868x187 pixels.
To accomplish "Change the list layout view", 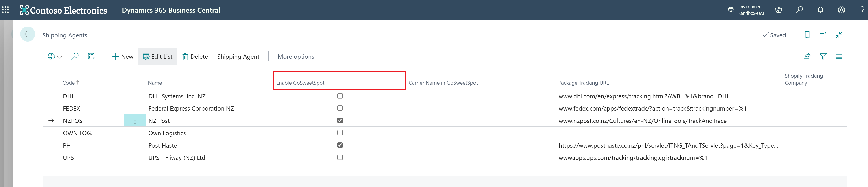I will [x=839, y=57].
